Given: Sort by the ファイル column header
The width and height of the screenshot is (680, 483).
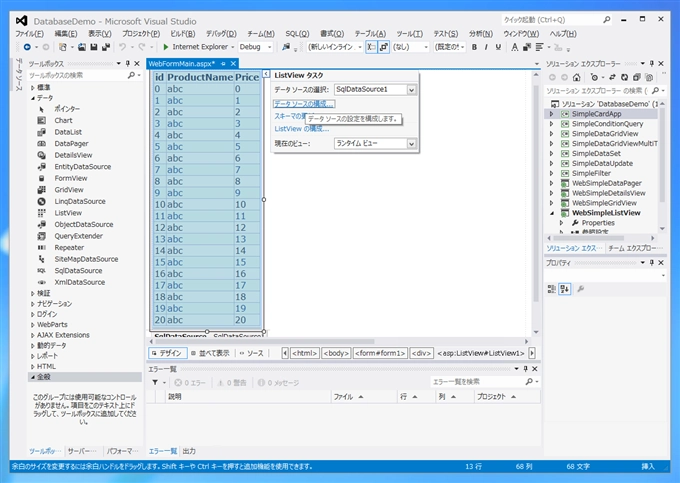Looking at the screenshot, I should (363, 397).
